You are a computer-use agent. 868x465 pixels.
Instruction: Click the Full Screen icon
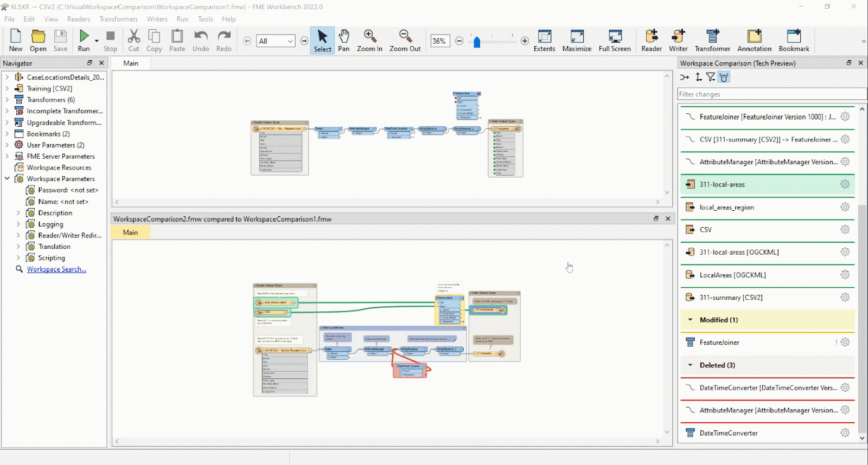coord(615,40)
